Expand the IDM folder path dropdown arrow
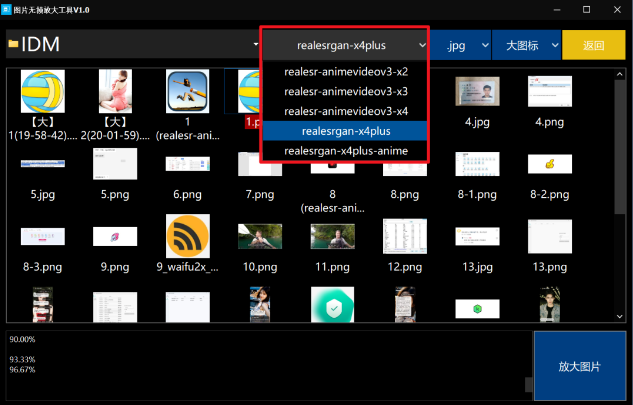Screen dimensions: 633x405 [x=256, y=44]
